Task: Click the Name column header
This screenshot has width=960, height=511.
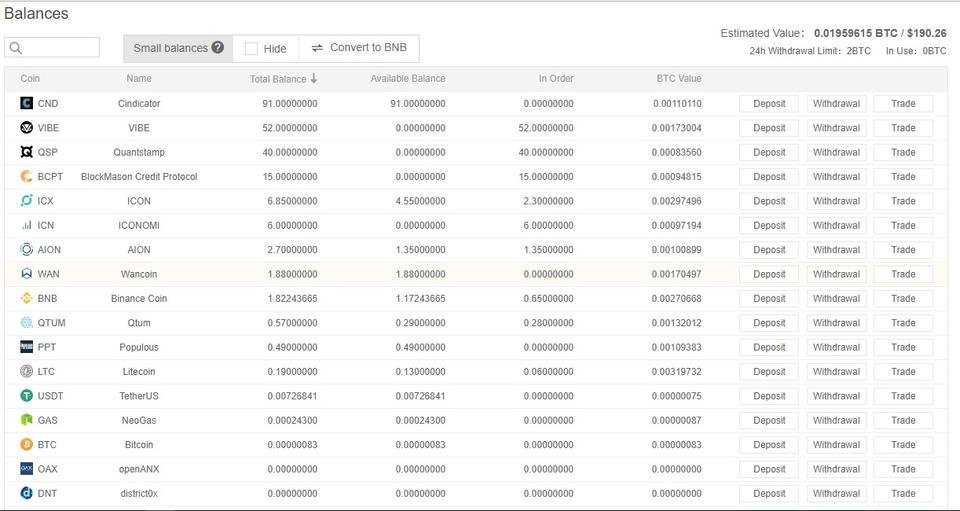Action: [x=139, y=78]
